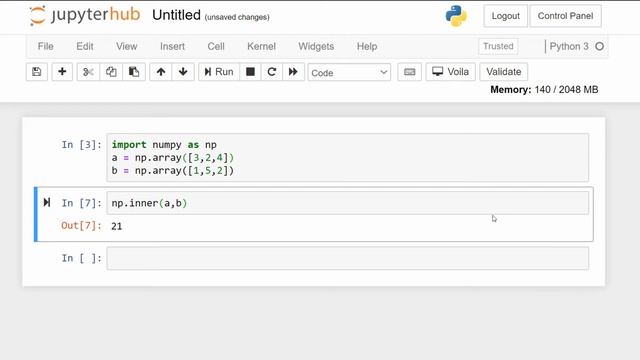Open the command palette keyboard icon
This screenshot has width=640, height=360.
click(409, 72)
